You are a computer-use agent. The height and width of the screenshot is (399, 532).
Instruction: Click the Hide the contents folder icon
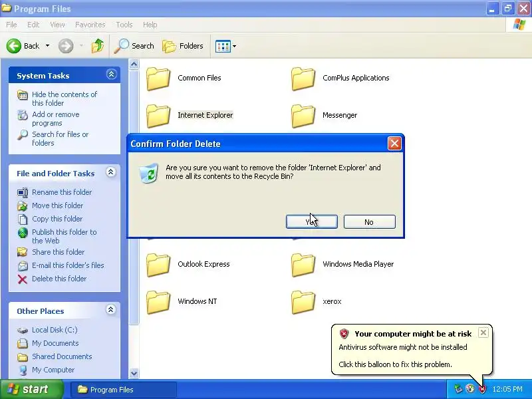pos(23,95)
